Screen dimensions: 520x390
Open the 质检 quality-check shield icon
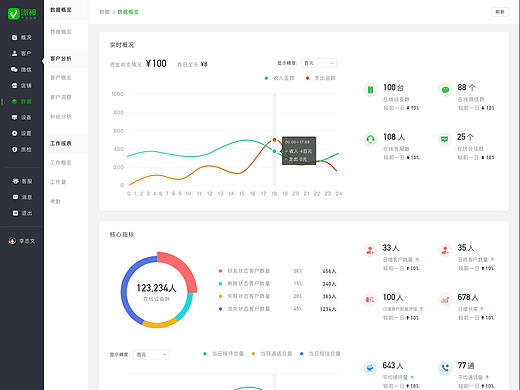14,149
